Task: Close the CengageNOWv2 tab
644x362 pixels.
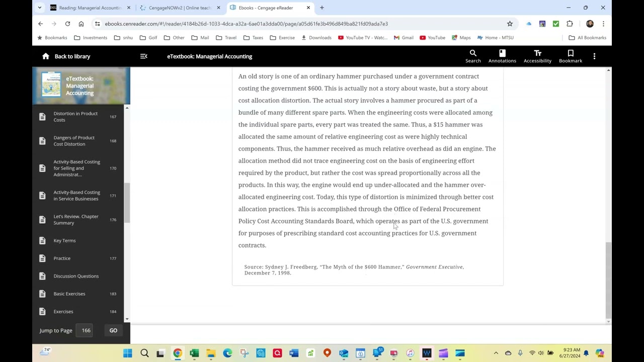Action: (218, 8)
